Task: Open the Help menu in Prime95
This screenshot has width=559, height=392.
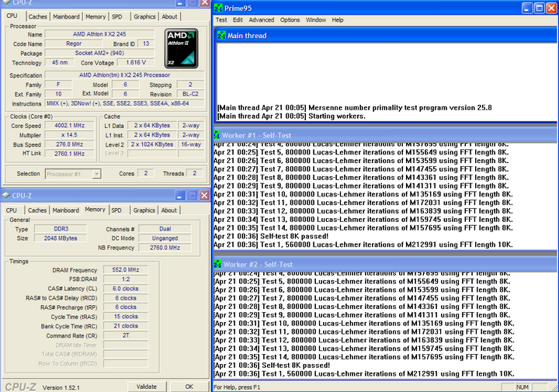Action: 338,20
